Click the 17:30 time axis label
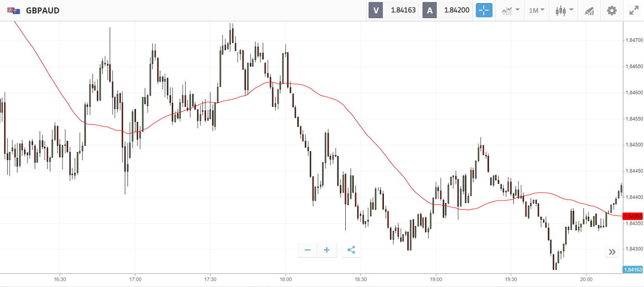Image resolution: width=644 pixels, height=287 pixels. click(x=210, y=280)
